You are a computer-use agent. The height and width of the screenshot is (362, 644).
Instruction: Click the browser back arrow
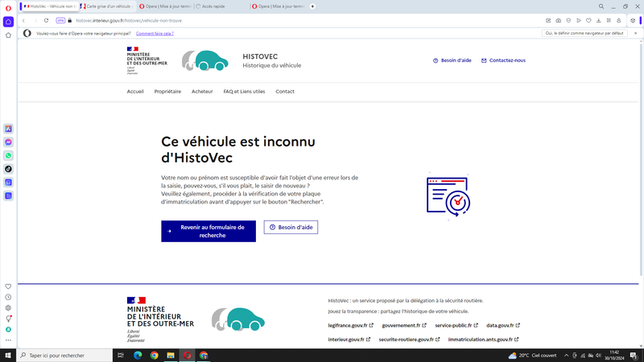pyautogui.click(x=24, y=21)
